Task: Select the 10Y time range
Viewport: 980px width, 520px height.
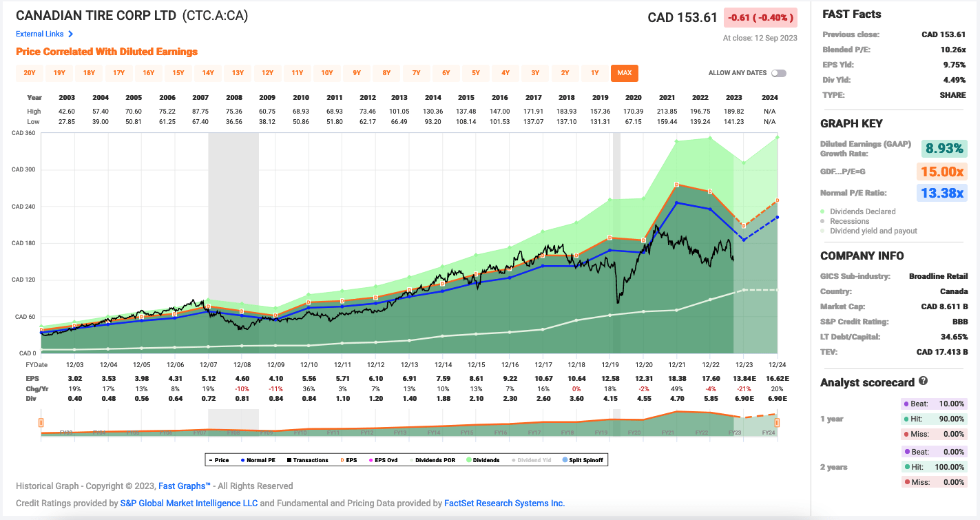Action: click(x=327, y=73)
